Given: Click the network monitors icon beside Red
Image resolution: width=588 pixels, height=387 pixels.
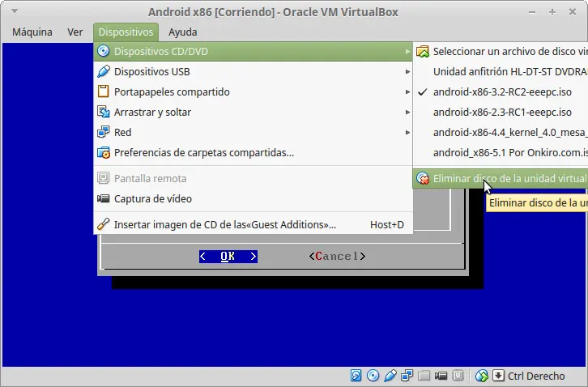Looking at the screenshot, I should coord(103,132).
